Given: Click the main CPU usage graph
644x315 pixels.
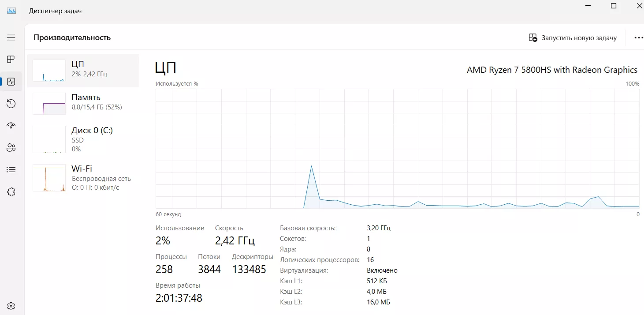Looking at the screenshot, I should 397,148.
